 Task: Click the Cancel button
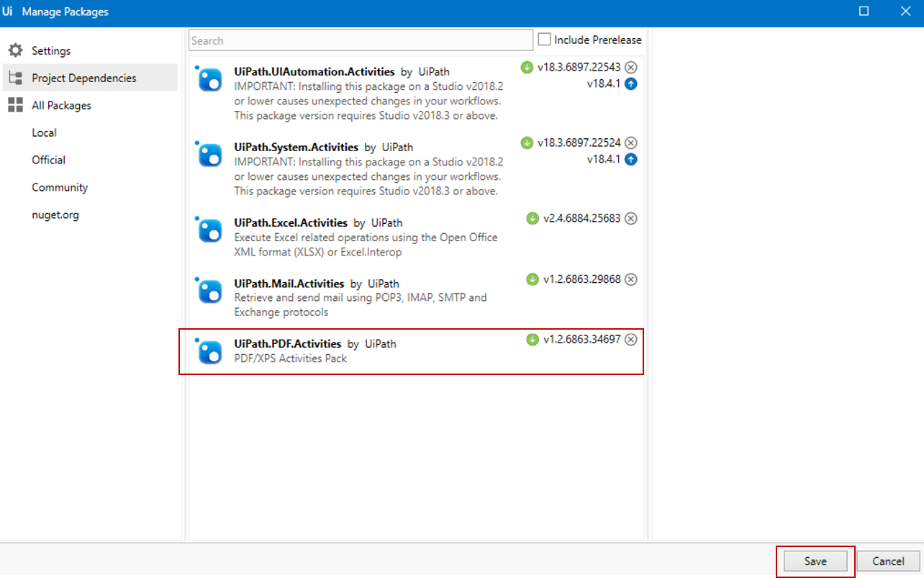888,561
